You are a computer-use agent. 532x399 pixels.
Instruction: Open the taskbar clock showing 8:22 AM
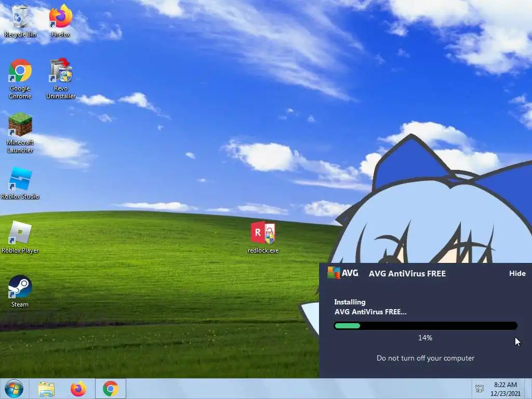click(506, 389)
